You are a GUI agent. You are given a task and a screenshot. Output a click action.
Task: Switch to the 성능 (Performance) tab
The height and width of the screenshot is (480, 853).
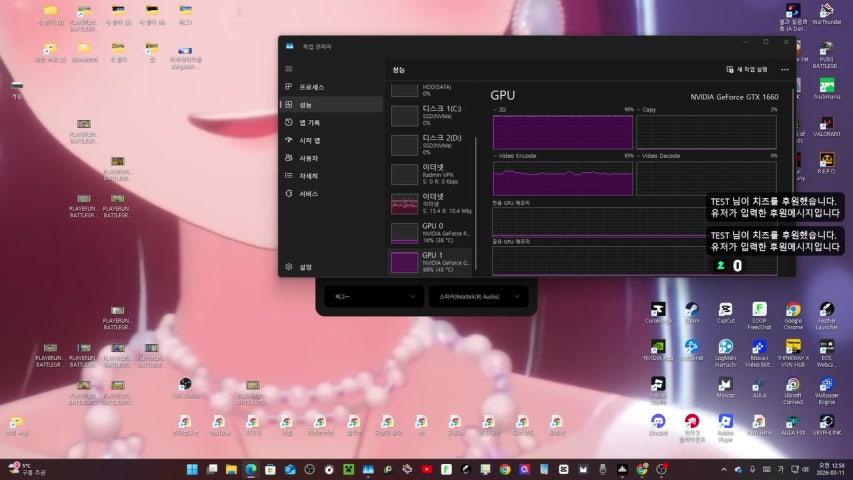point(305,105)
